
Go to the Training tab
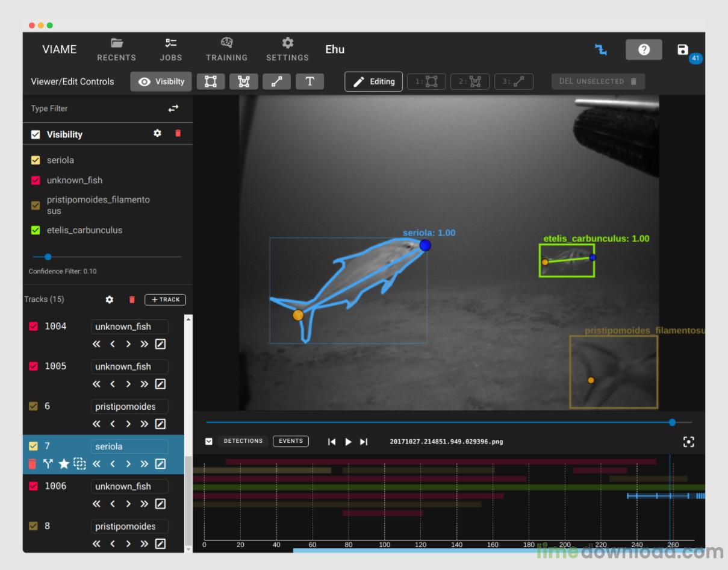click(x=226, y=49)
